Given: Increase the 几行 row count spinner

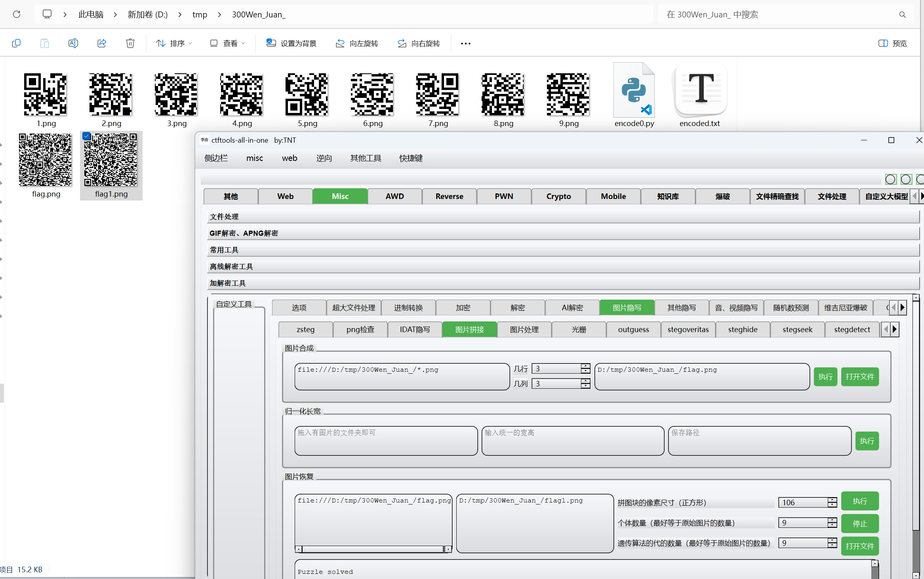Looking at the screenshot, I should 585,366.
